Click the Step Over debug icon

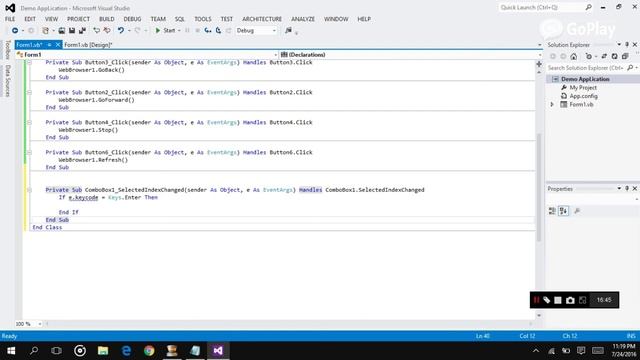coord(218,31)
